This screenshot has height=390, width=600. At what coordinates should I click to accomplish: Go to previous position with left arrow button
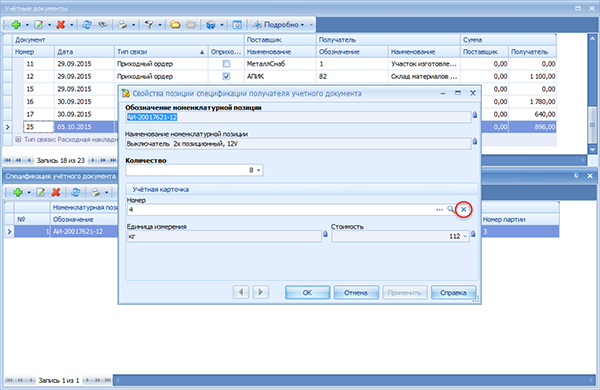(x=241, y=292)
